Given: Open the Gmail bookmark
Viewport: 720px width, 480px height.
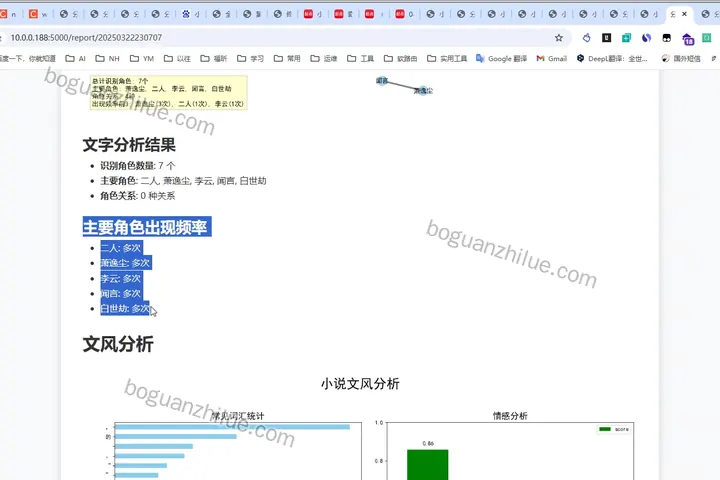Looking at the screenshot, I should pos(552,58).
